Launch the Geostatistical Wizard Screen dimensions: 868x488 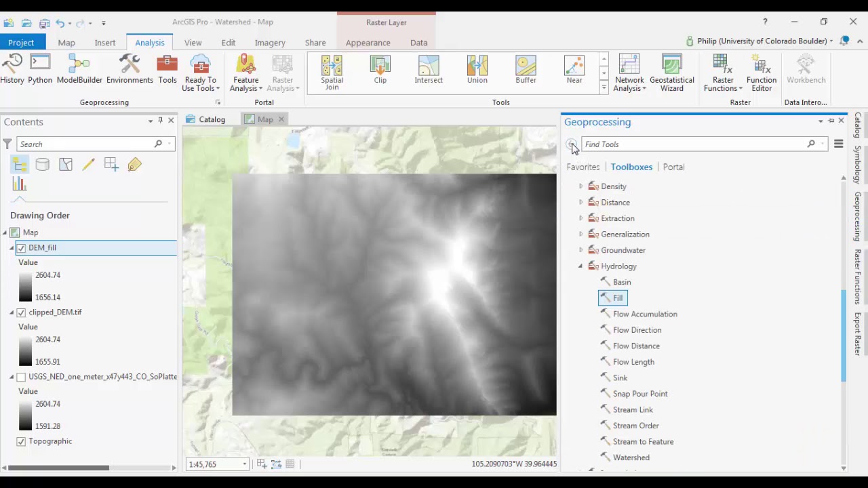point(672,73)
